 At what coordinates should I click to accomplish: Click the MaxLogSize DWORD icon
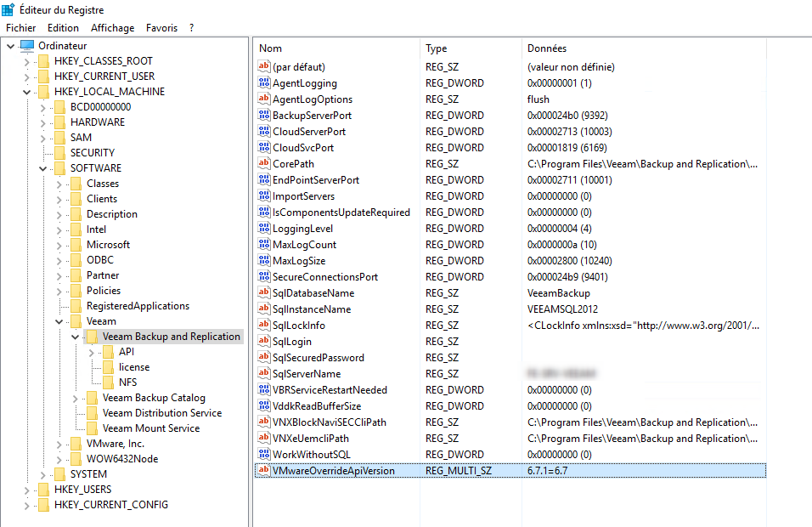point(264,261)
